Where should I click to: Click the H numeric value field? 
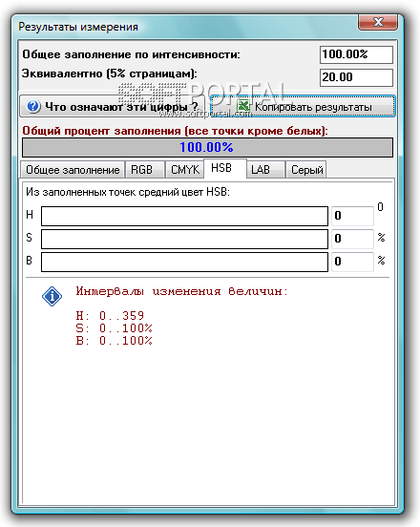(x=352, y=216)
